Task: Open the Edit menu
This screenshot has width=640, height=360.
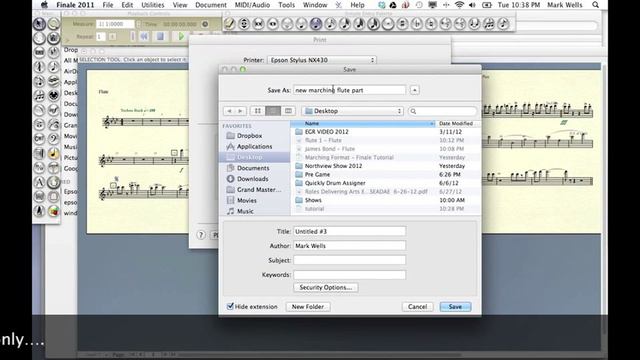Action: coord(127,5)
